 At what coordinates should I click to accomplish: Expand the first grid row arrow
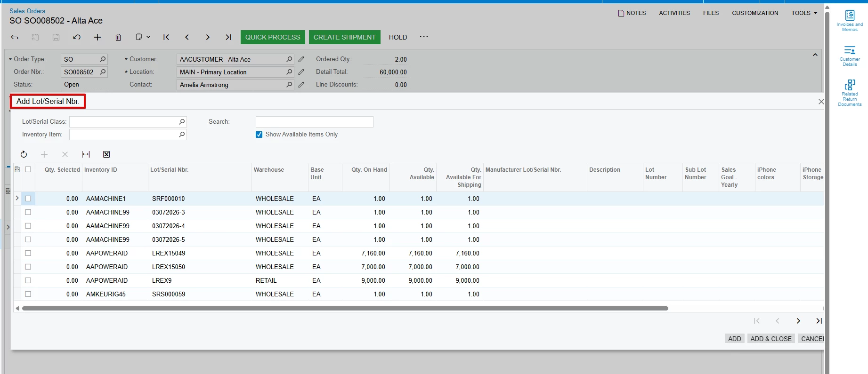point(17,198)
